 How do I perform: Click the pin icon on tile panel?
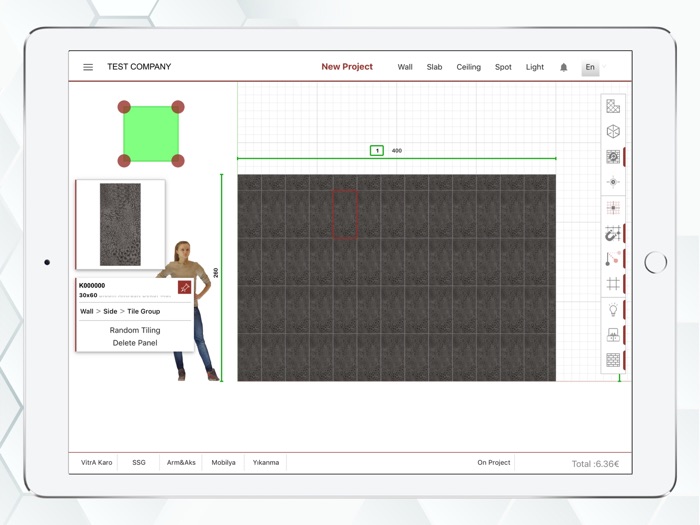pyautogui.click(x=184, y=288)
